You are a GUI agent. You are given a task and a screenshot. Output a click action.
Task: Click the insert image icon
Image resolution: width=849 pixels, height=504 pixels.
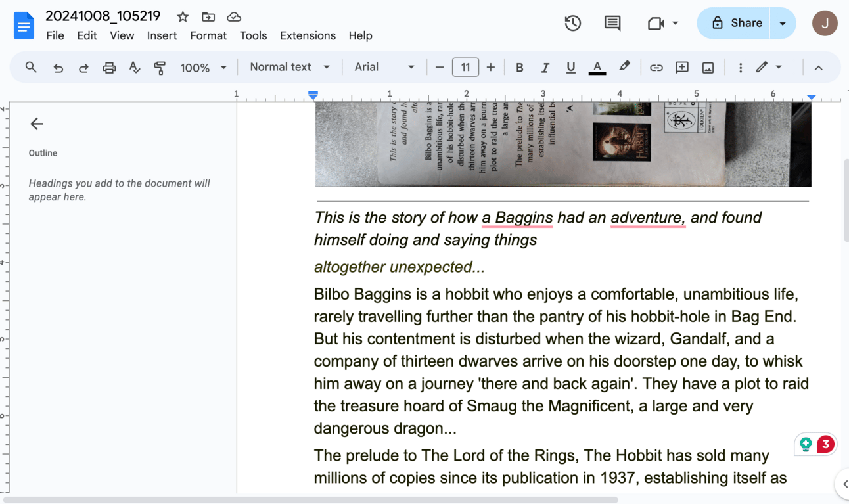[708, 68]
